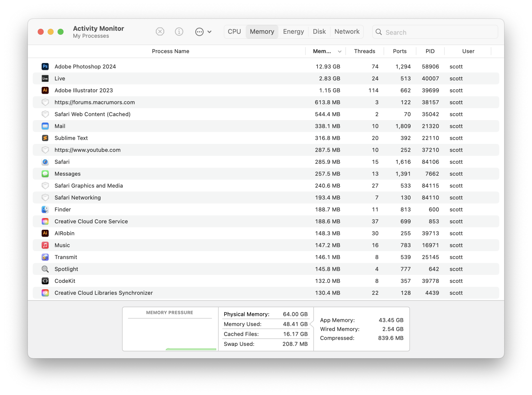Click PID 21320 in the Mail row
The width and height of the screenshot is (532, 395).
click(x=430, y=126)
